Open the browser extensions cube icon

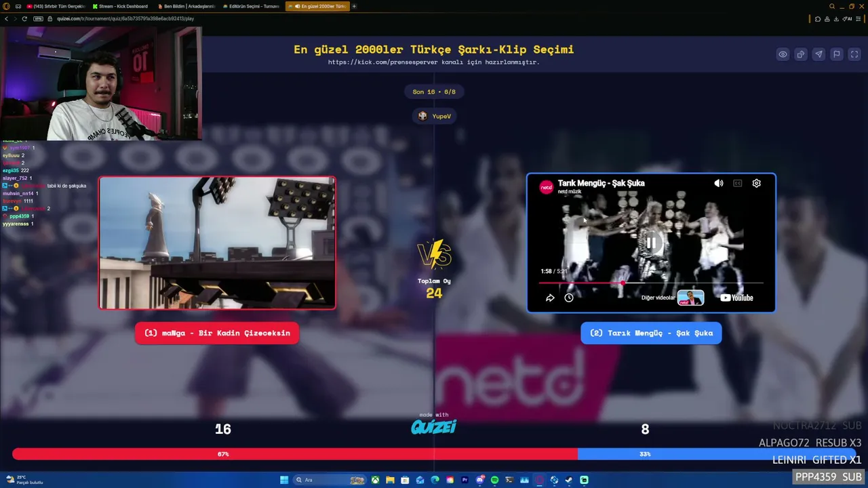coord(818,18)
